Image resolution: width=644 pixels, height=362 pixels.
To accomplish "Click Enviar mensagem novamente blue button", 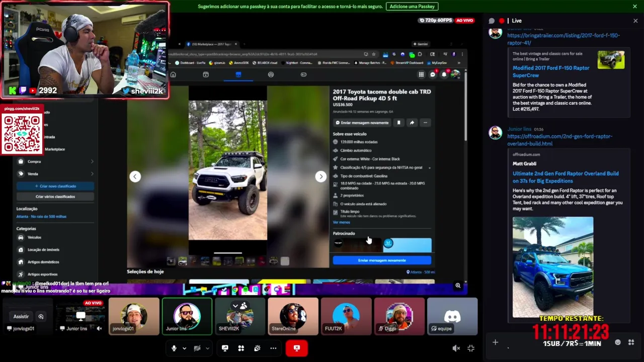I will pos(382,260).
